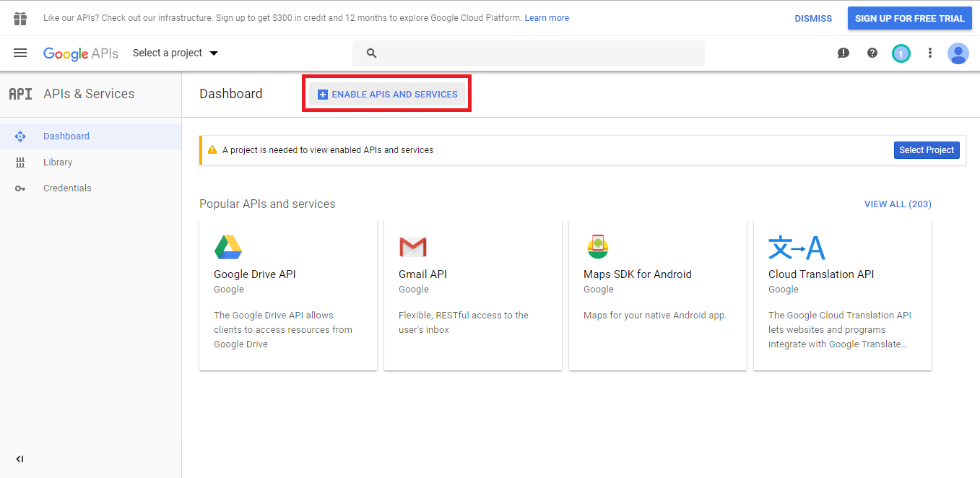Select Dashboard in the sidebar
The image size is (980, 478).
[x=90, y=136]
